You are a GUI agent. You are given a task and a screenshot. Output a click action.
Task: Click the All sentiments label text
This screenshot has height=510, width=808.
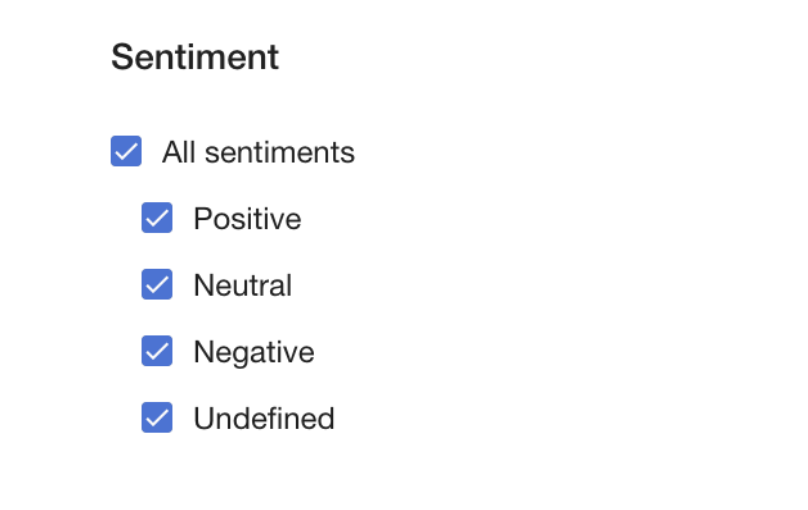tap(258, 152)
